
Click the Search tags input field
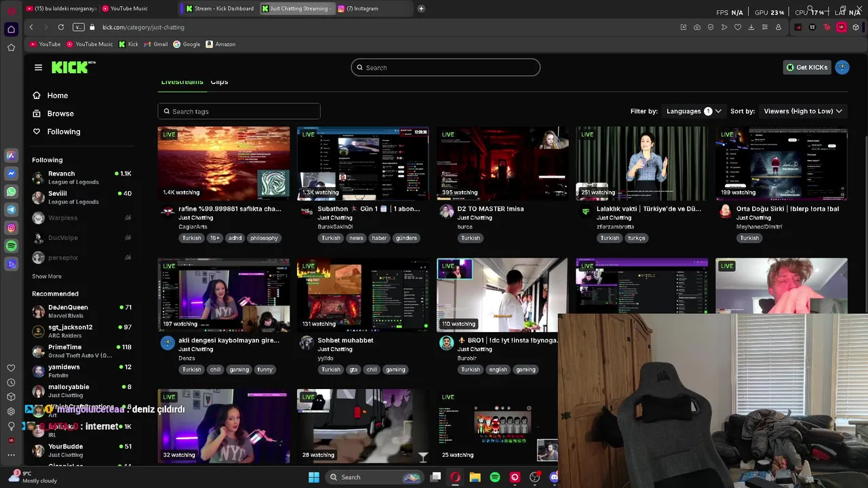tap(239, 111)
